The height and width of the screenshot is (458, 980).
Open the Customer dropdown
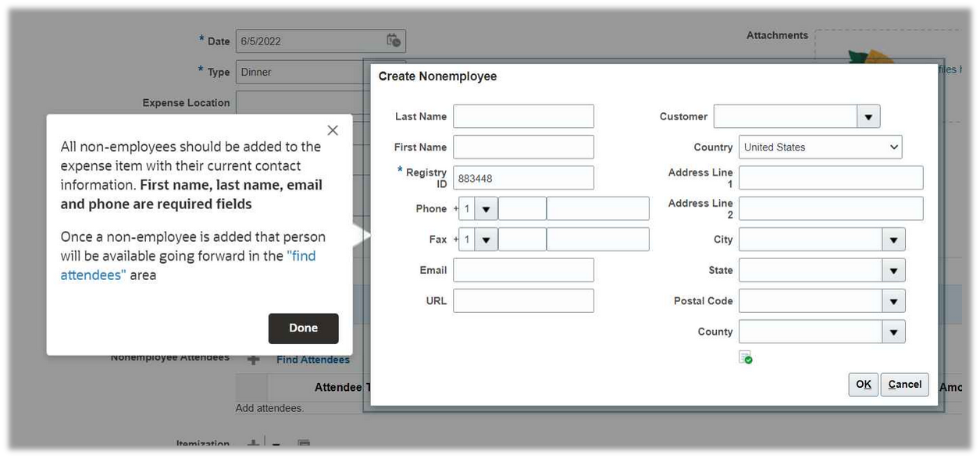tap(869, 115)
